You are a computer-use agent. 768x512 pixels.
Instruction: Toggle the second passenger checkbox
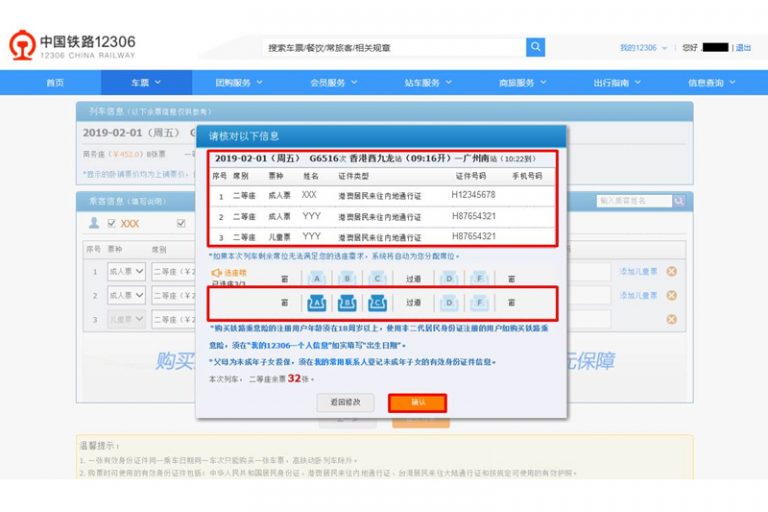click(x=181, y=224)
